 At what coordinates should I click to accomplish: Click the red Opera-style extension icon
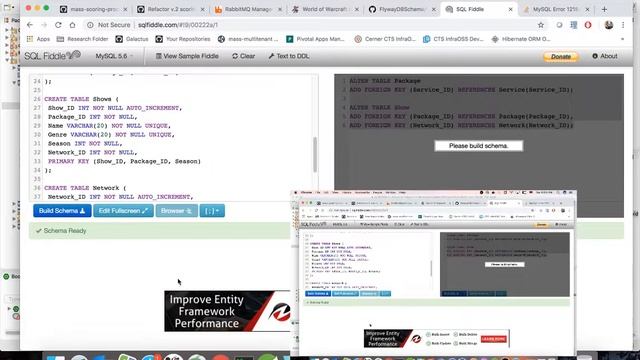[x=588, y=25]
